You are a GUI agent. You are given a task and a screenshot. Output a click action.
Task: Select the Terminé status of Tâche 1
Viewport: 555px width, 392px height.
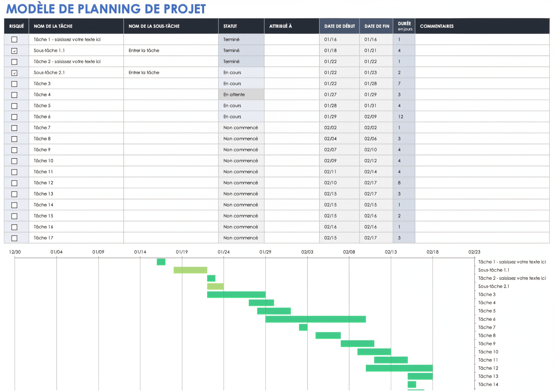pos(241,39)
